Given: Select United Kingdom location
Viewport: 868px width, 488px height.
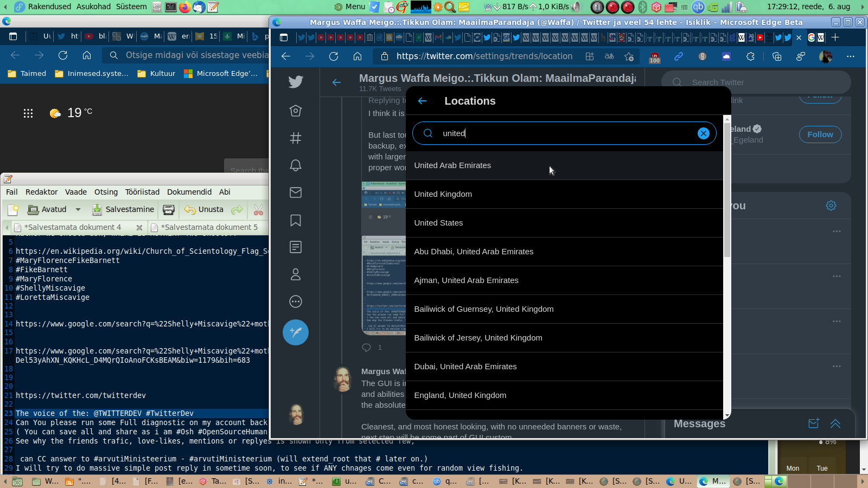Looking at the screenshot, I should (564, 194).
